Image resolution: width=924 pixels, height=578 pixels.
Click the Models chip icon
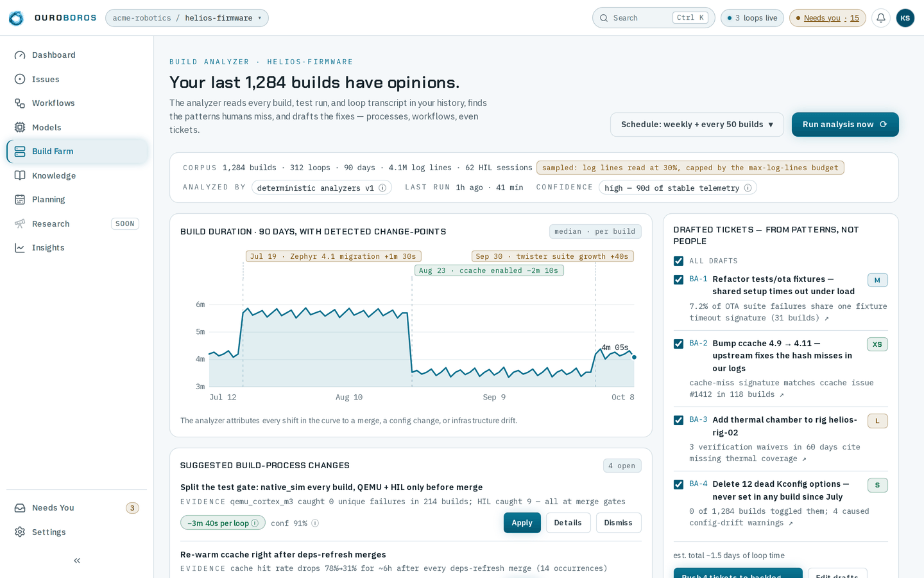(20, 127)
